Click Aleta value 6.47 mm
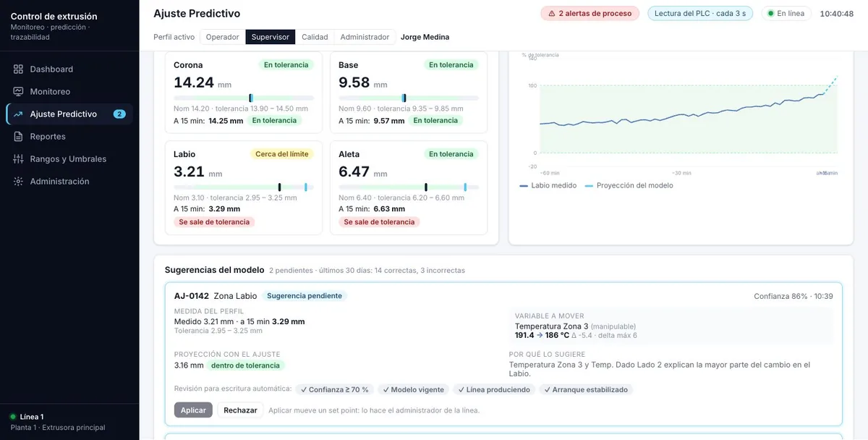This screenshot has height=440, width=868. point(362,172)
